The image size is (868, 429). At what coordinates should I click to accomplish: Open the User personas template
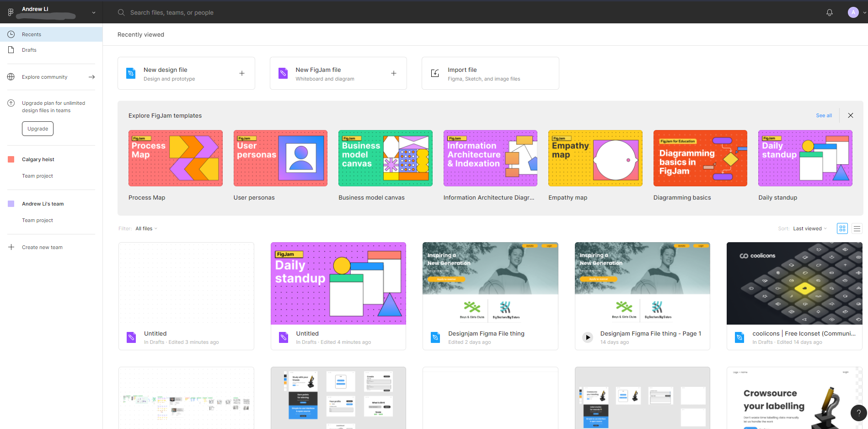(280, 158)
